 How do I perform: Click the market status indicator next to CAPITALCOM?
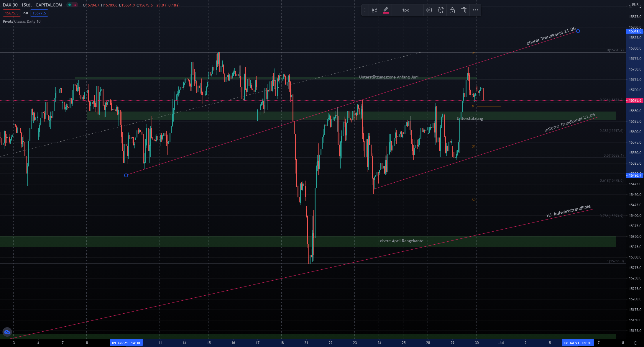(x=70, y=5)
